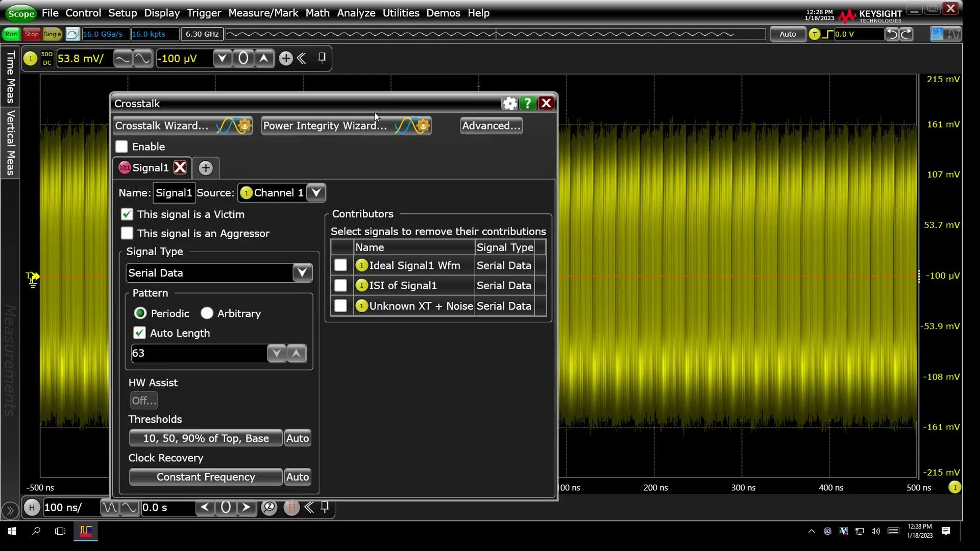Click the Single acquisition button

(x=52, y=34)
